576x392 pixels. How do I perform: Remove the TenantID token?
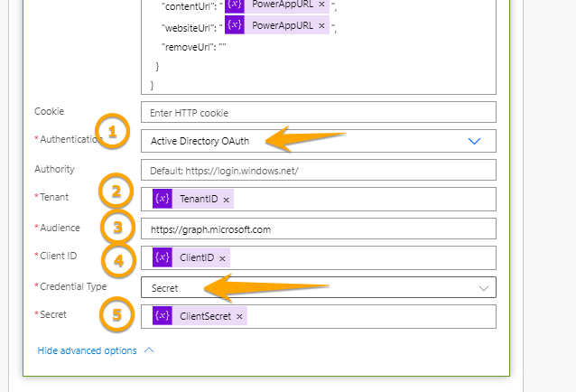(x=226, y=200)
